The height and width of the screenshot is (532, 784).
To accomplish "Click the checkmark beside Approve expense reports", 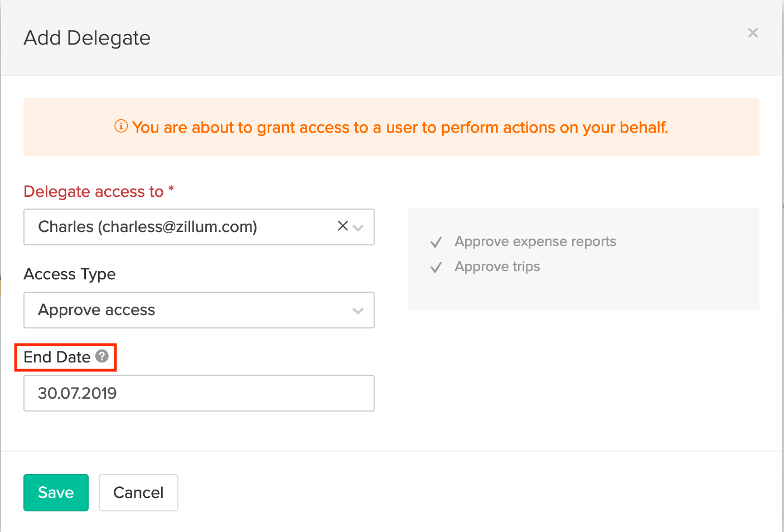I will (x=435, y=242).
